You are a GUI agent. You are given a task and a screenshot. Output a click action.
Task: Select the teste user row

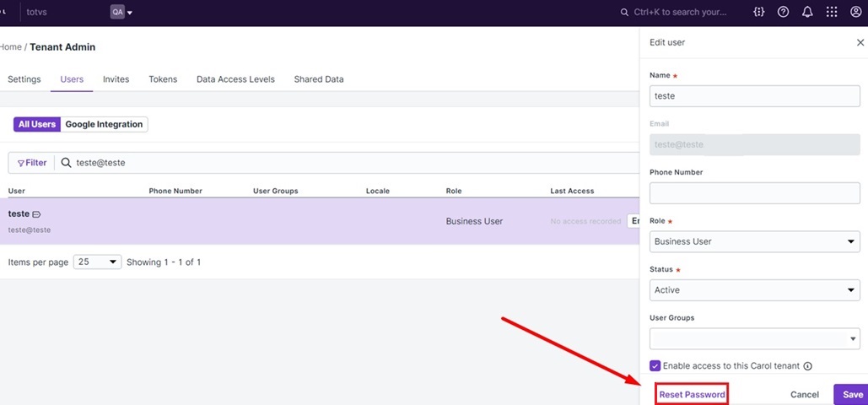[320, 221]
